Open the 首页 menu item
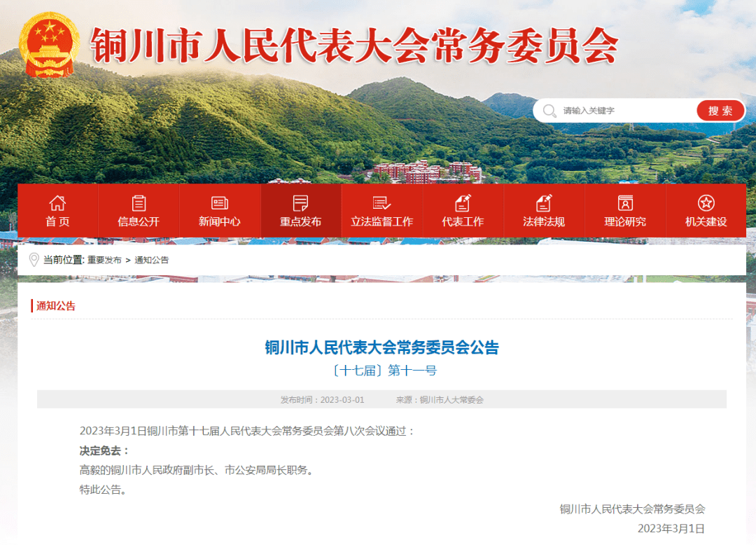 click(58, 211)
